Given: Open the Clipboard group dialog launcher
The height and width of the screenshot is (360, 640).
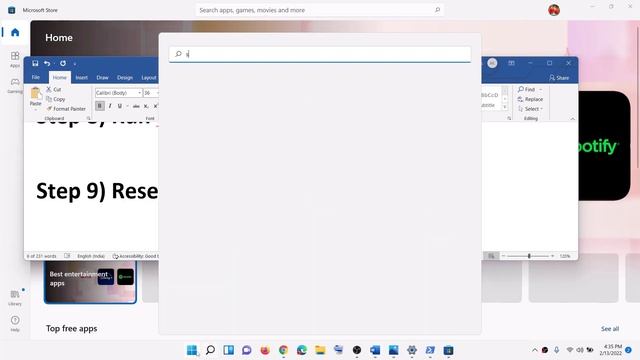Looking at the screenshot, I should coord(88,118).
